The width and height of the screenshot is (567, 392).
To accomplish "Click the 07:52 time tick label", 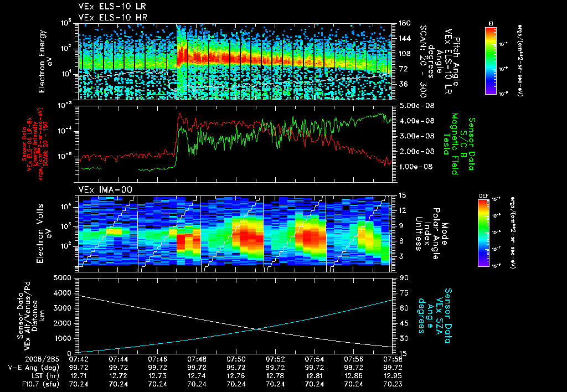I will [275, 359].
